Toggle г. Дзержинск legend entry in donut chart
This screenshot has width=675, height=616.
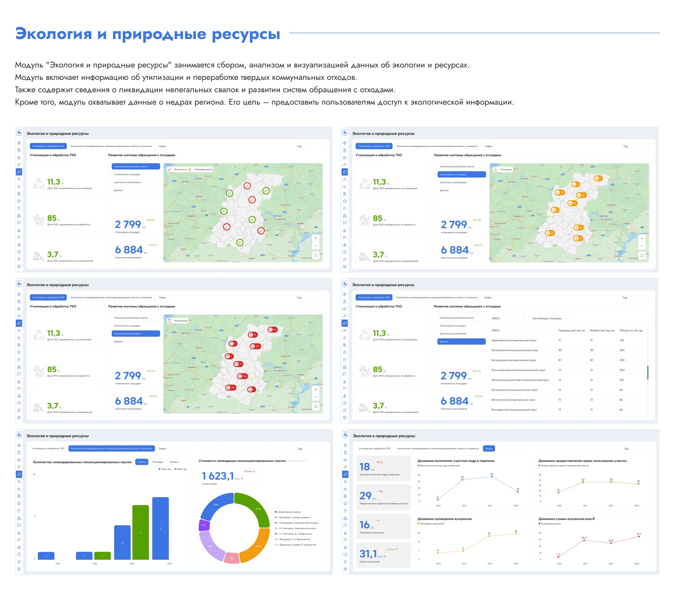point(295,545)
